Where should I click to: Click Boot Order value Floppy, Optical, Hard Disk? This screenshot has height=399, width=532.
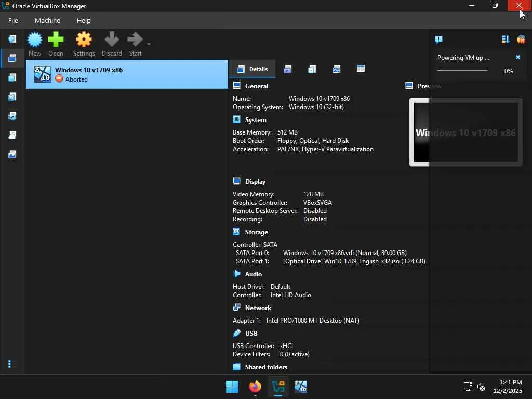point(313,141)
